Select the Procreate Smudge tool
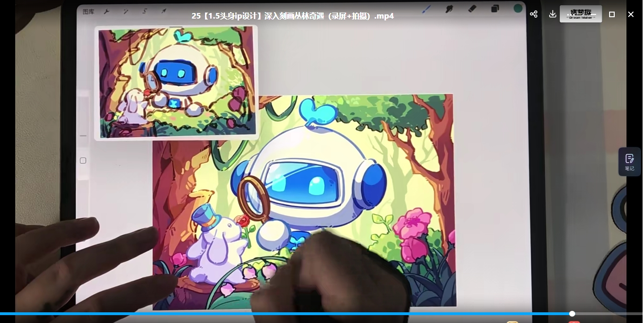644x323 pixels. pos(449,9)
